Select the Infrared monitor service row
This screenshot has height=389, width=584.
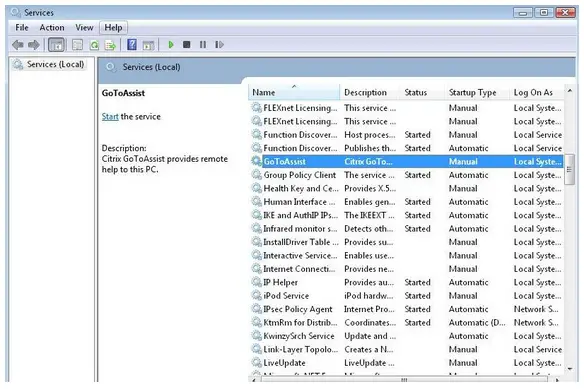[x=406, y=228]
